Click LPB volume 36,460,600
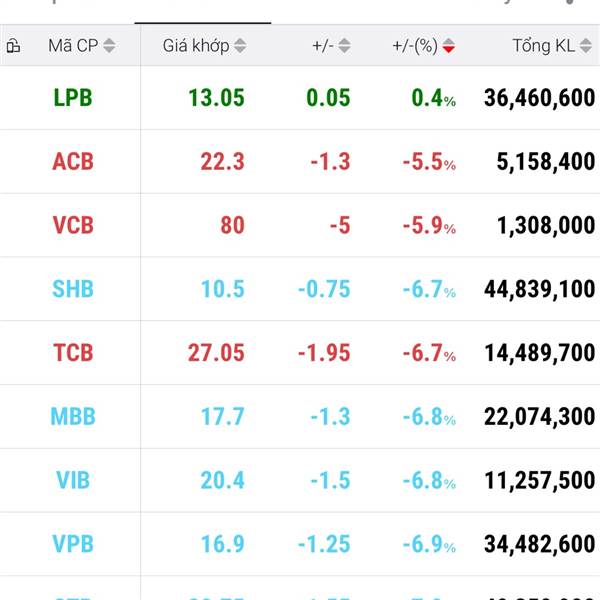The width and height of the screenshot is (600, 600). (540, 98)
